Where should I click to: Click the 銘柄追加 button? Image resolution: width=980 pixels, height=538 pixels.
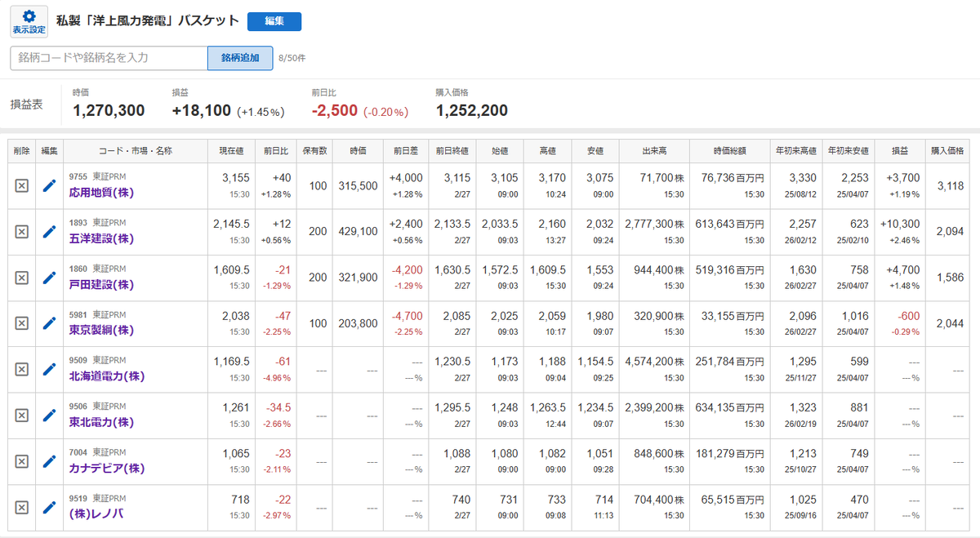point(240,58)
